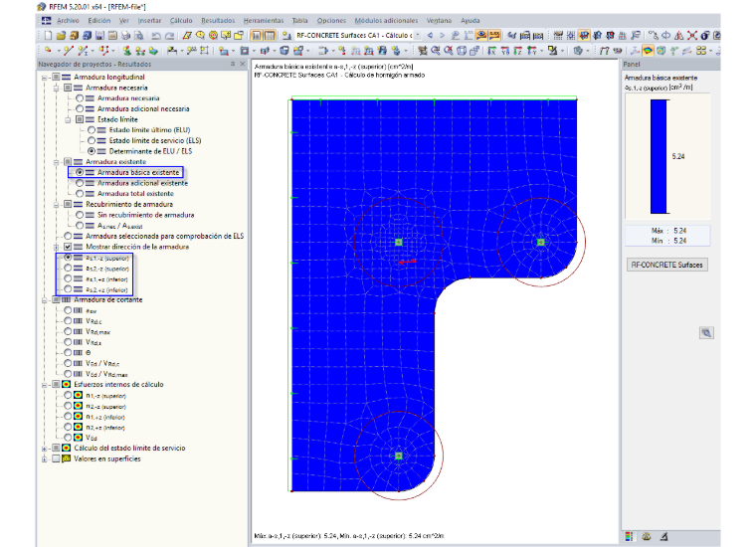Click the green support node in center circle
The height and width of the screenshot is (547, 756).
[x=399, y=242]
